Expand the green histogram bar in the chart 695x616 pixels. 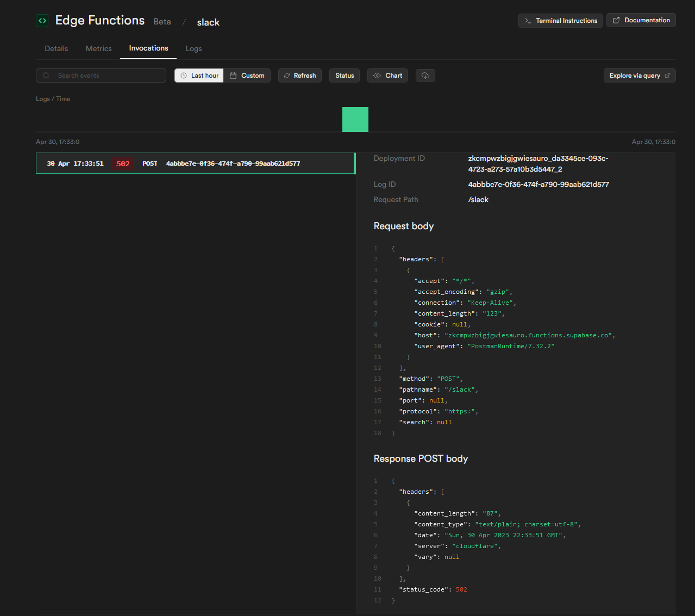(355, 119)
